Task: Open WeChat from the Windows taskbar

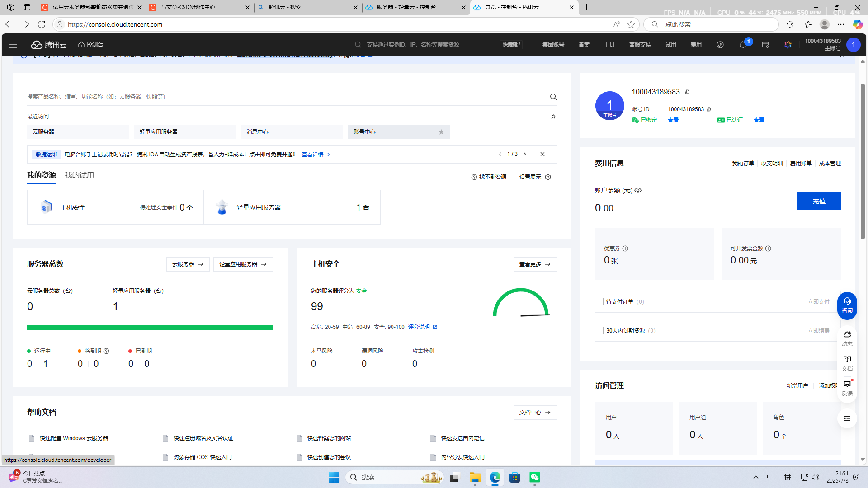Action: (x=535, y=477)
